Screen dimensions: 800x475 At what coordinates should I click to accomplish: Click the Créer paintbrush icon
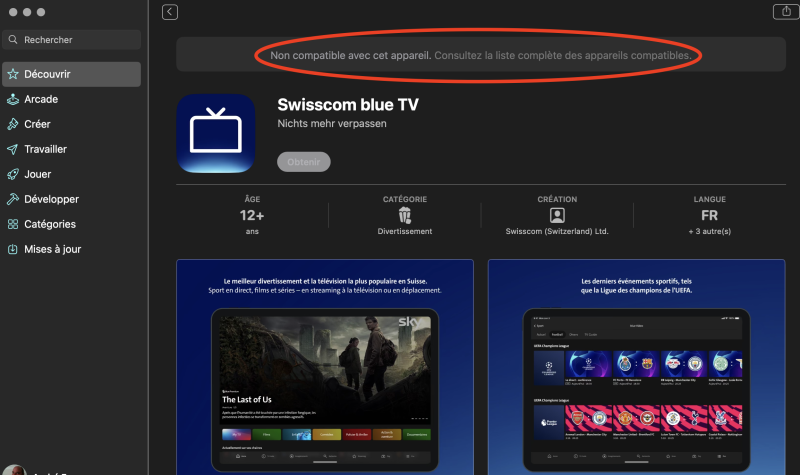tap(13, 124)
